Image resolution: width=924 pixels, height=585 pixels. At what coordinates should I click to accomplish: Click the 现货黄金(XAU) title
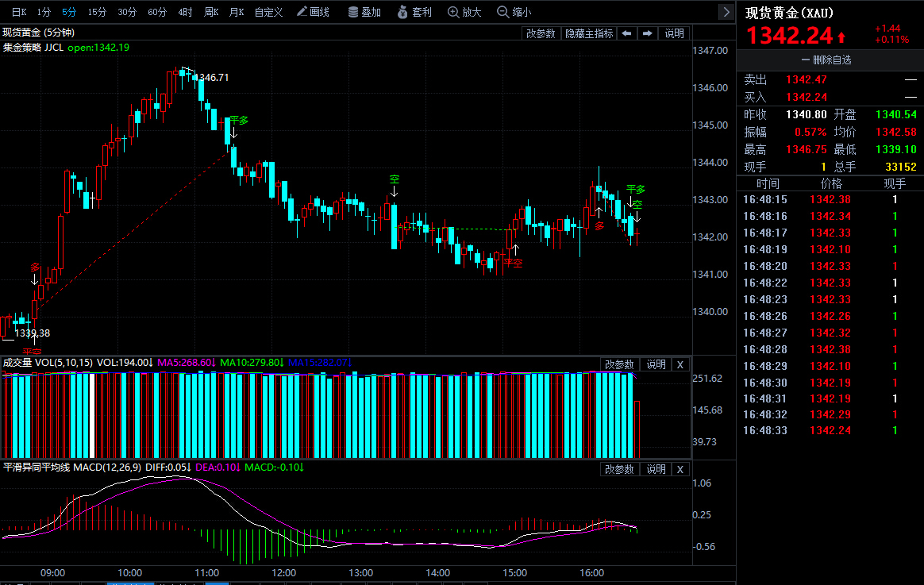789,13
